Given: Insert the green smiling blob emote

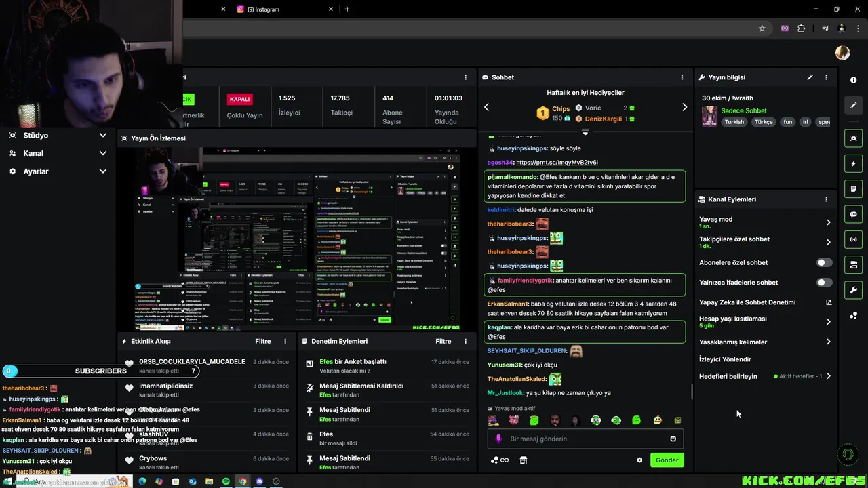Looking at the screenshot, I should pos(636,420).
